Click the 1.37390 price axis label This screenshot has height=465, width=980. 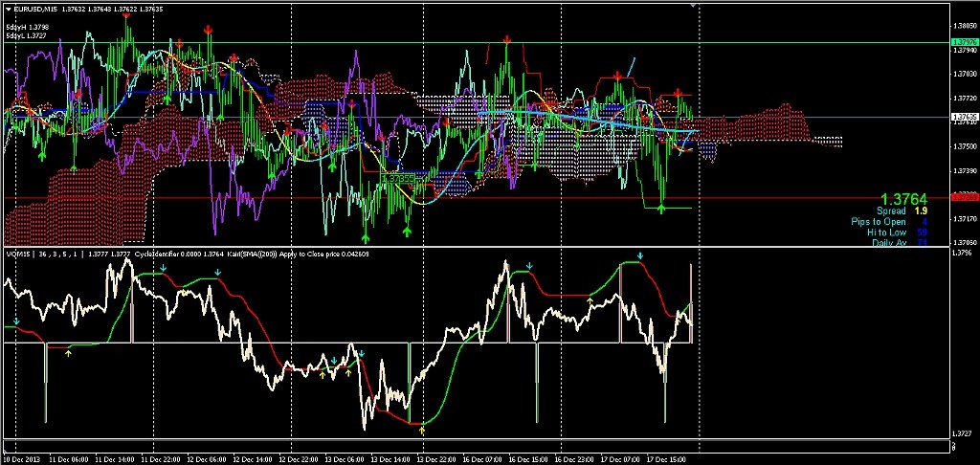(x=964, y=170)
